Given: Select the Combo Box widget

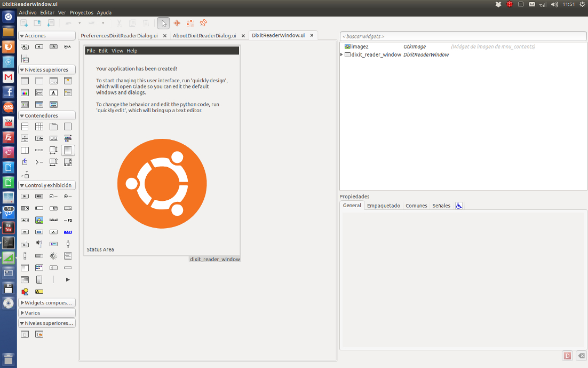Looking at the screenshot, I should point(68,208).
